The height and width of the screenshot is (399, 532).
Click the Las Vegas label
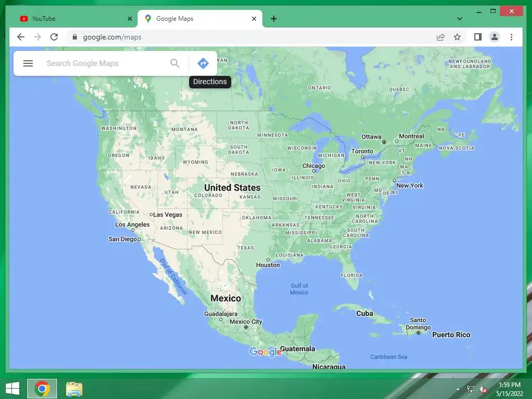click(168, 215)
